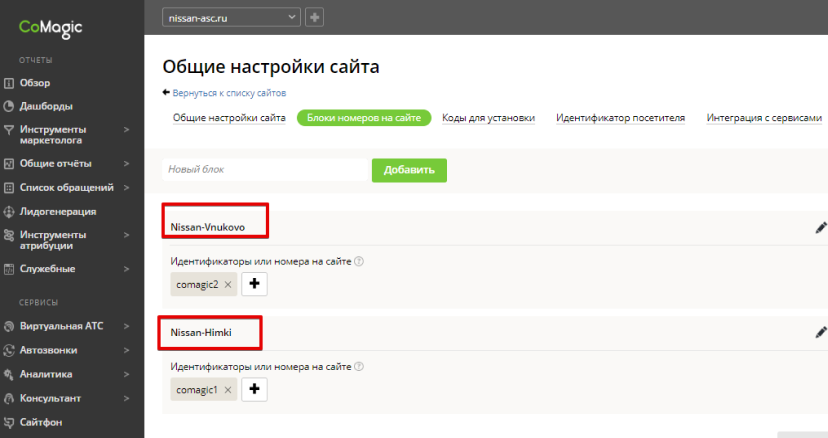Click the Обзор sidebar icon
This screenshot has width=828, height=438.
coord(8,83)
